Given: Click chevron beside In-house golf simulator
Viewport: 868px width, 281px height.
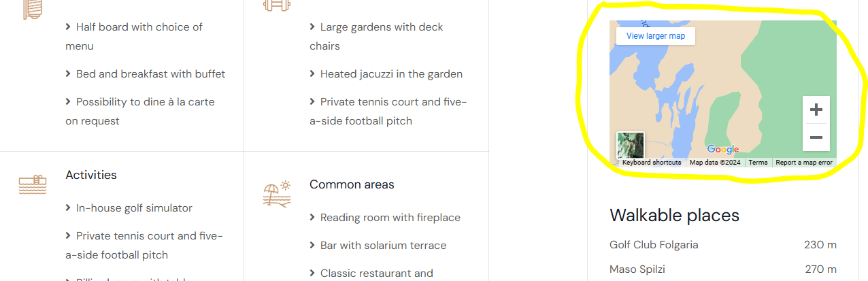Looking at the screenshot, I should 69,208.
